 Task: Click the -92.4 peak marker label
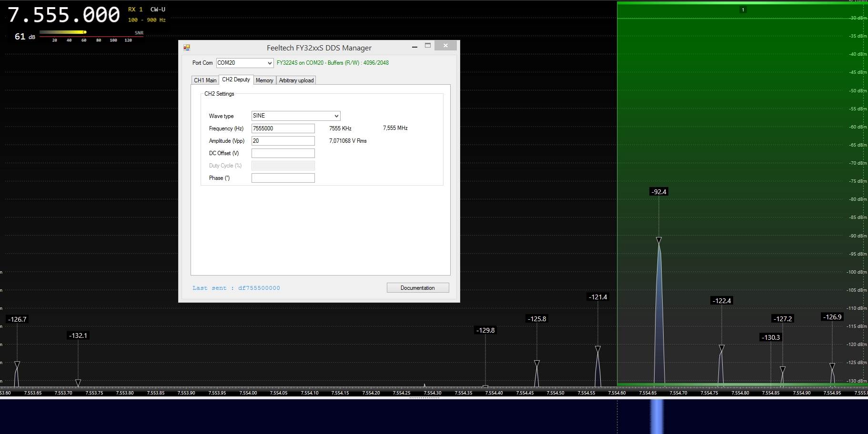point(659,192)
